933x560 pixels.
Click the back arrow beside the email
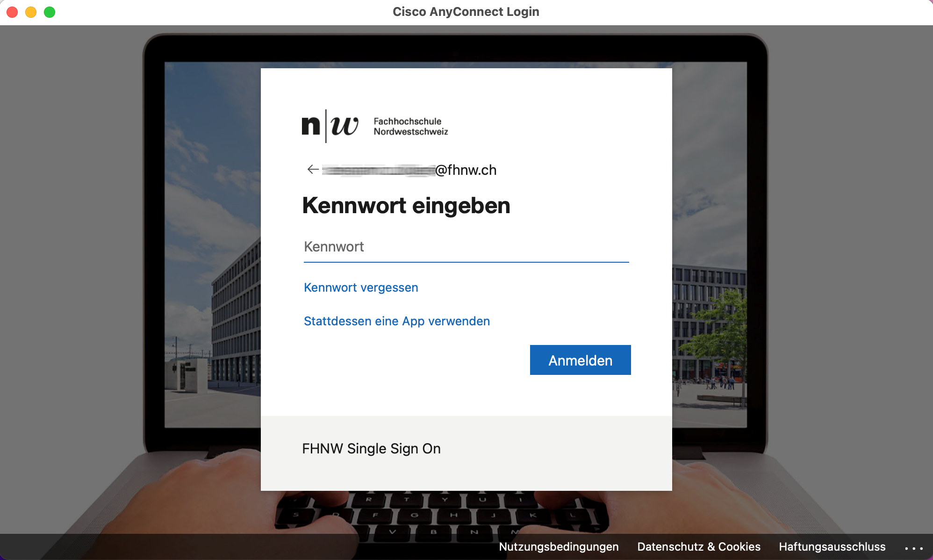coord(313,169)
